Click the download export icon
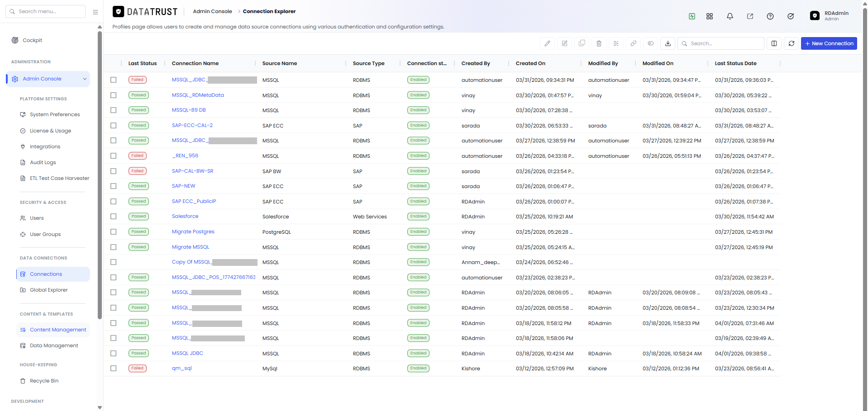Image resolution: width=868 pixels, height=411 pixels. click(x=668, y=43)
